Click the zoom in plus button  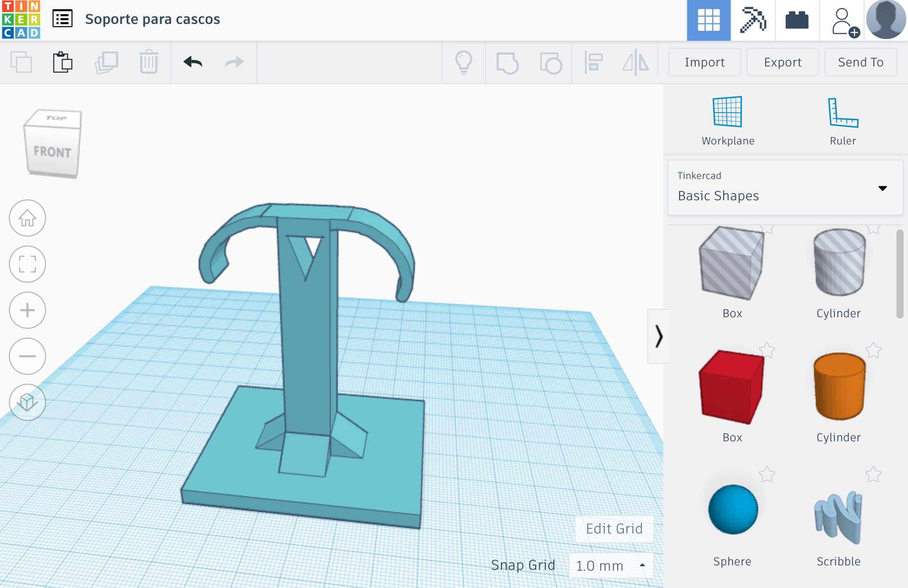click(x=27, y=310)
